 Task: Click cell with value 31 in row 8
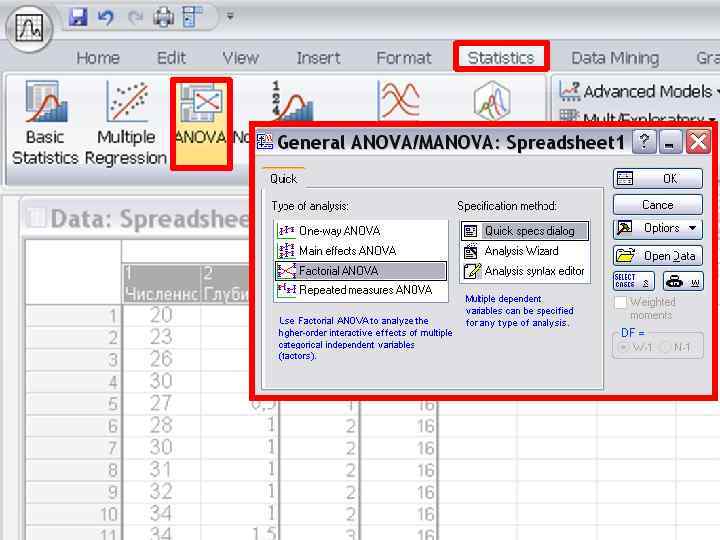click(161, 470)
